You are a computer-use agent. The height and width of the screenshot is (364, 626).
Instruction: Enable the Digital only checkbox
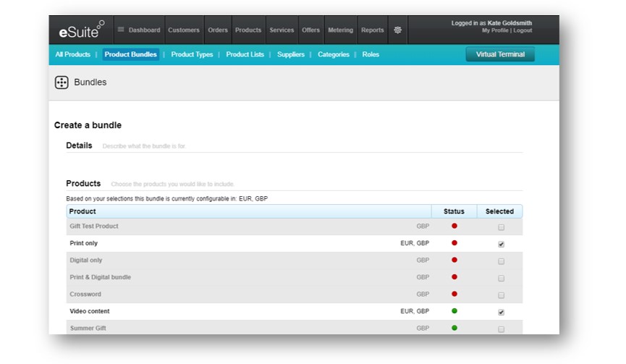point(501,261)
